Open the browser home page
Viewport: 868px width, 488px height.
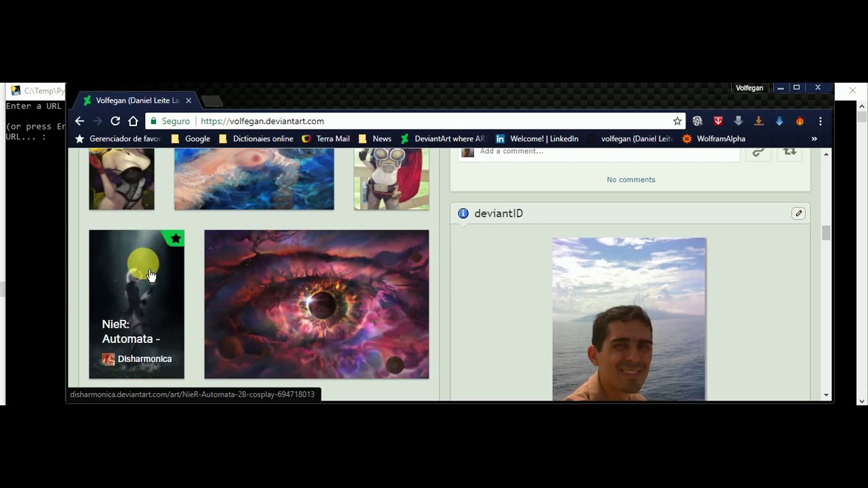tap(133, 121)
